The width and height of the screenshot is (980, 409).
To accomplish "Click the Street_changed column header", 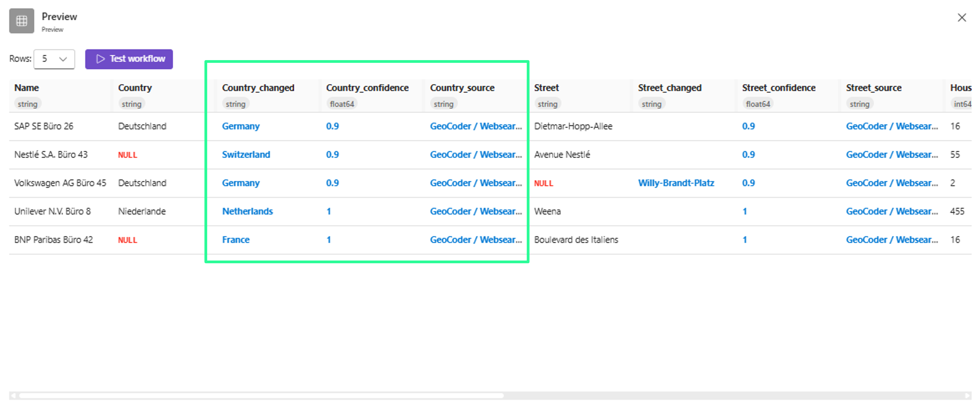I will point(669,88).
